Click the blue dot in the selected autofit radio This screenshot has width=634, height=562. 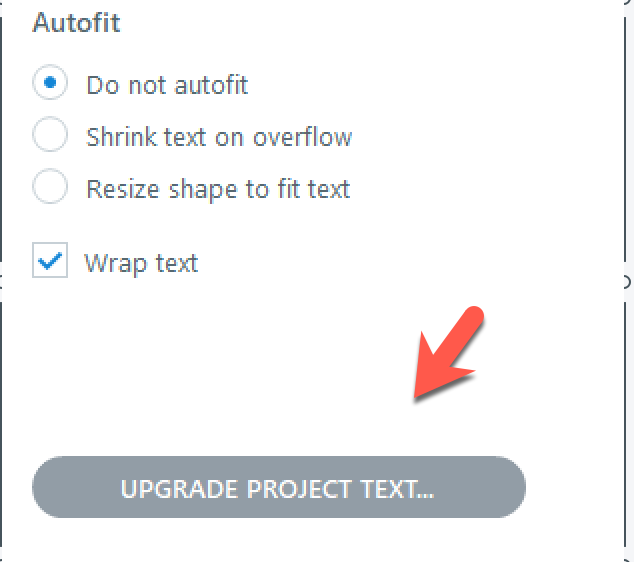click(50, 84)
